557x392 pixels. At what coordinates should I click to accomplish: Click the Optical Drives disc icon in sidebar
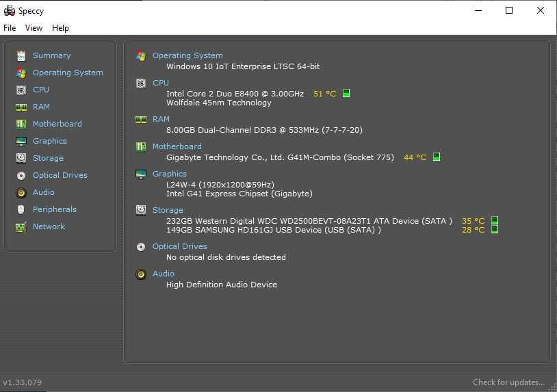21,175
